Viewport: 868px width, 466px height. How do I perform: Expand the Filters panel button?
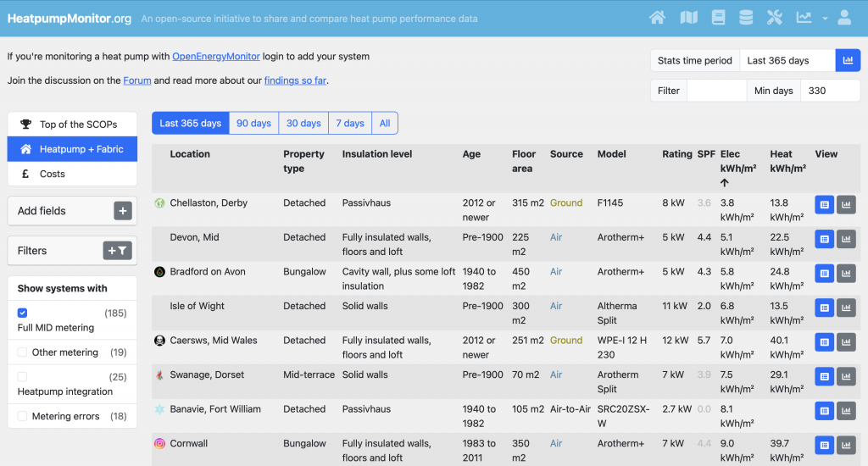(118, 251)
